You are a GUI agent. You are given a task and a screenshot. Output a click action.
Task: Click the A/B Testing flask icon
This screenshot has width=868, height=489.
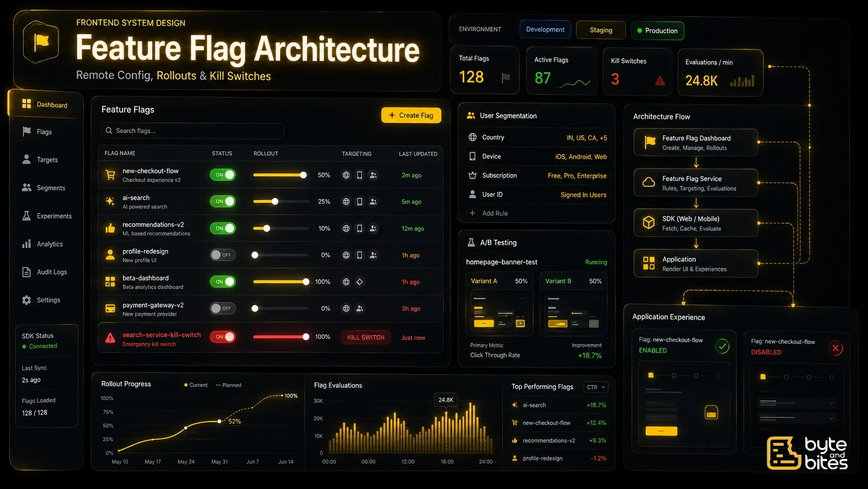471,242
